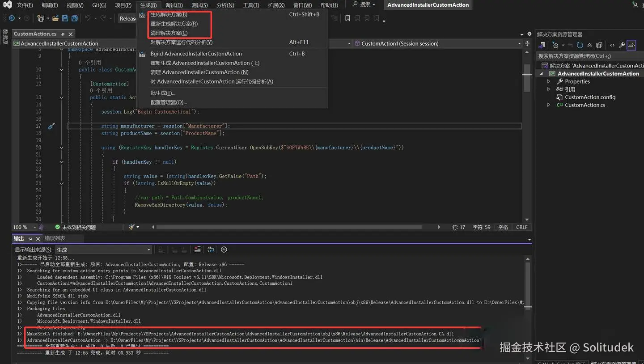Image resolution: width=644 pixels, height=364 pixels.
Task: Open the Release configuration dropdown
Action: [x=128, y=18]
